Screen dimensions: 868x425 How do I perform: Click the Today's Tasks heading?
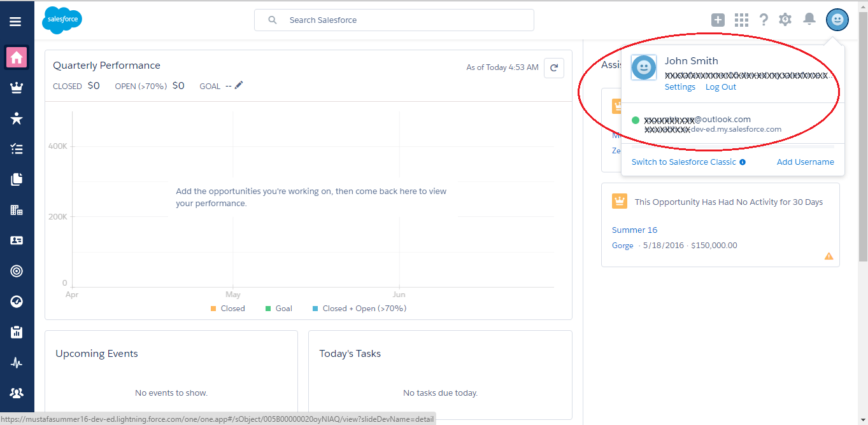tap(350, 354)
